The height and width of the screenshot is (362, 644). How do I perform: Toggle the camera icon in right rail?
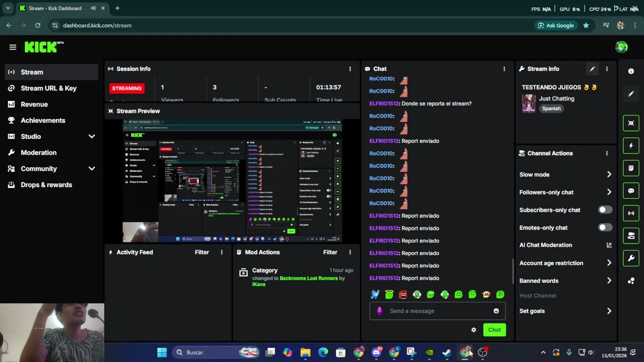(x=631, y=236)
